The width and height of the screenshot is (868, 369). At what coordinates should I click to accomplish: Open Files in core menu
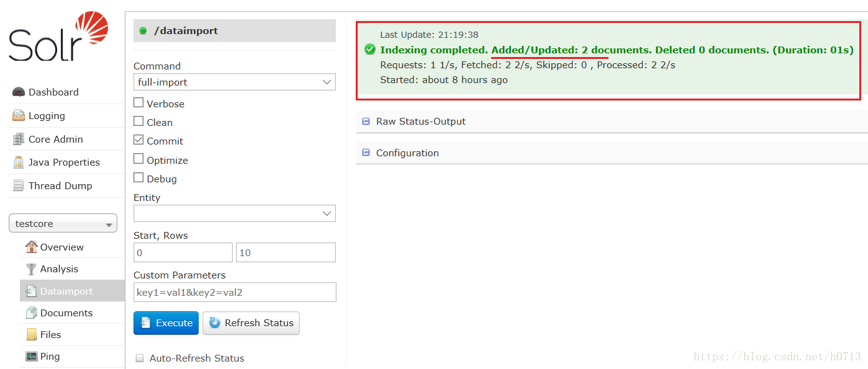tap(51, 335)
